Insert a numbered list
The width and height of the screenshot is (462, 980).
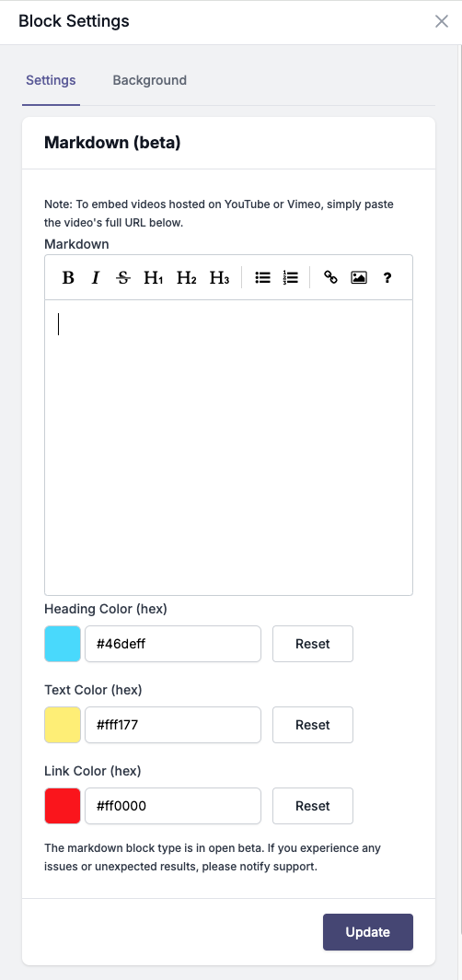(290, 277)
